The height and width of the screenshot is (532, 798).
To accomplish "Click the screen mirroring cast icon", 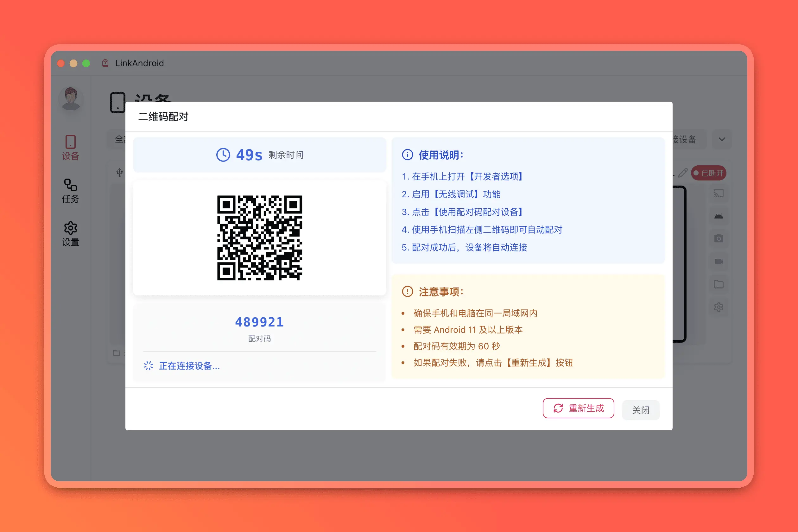I will (x=719, y=193).
